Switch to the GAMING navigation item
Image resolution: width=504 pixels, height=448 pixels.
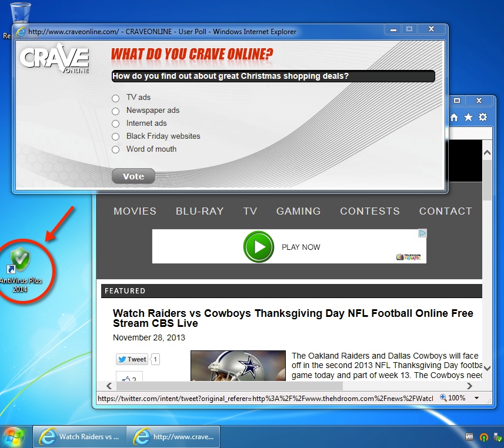pyautogui.click(x=299, y=211)
